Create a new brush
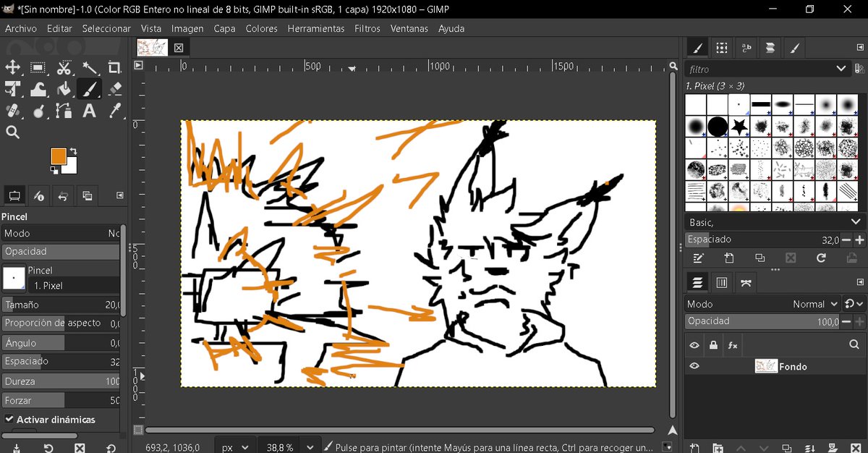 (x=728, y=258)
